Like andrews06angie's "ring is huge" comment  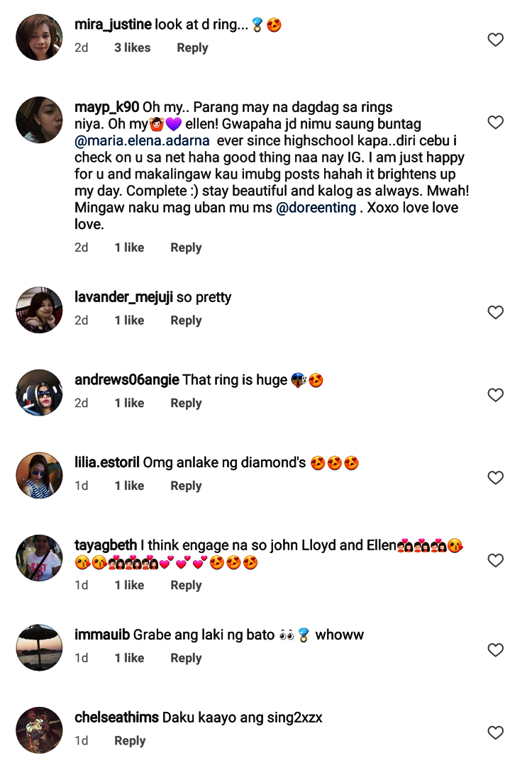(496, 395)
